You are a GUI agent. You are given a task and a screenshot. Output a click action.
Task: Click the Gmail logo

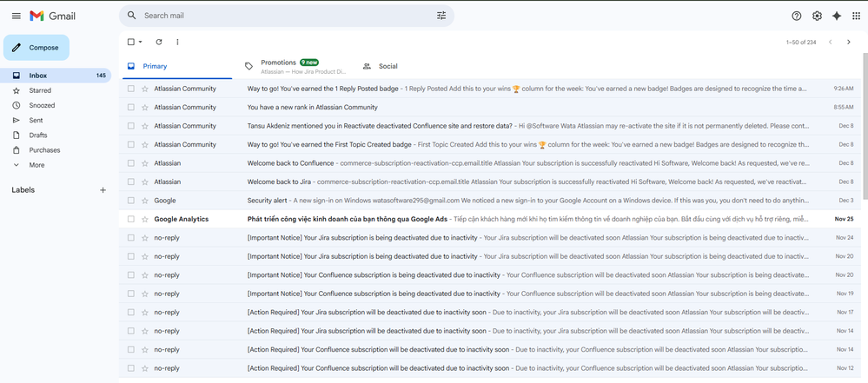coord(53,16)
